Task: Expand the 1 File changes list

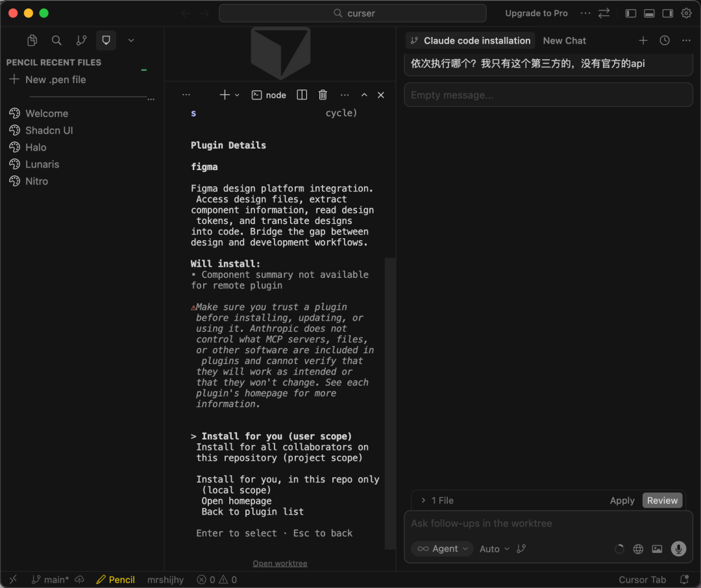Action: pos(437,500)
